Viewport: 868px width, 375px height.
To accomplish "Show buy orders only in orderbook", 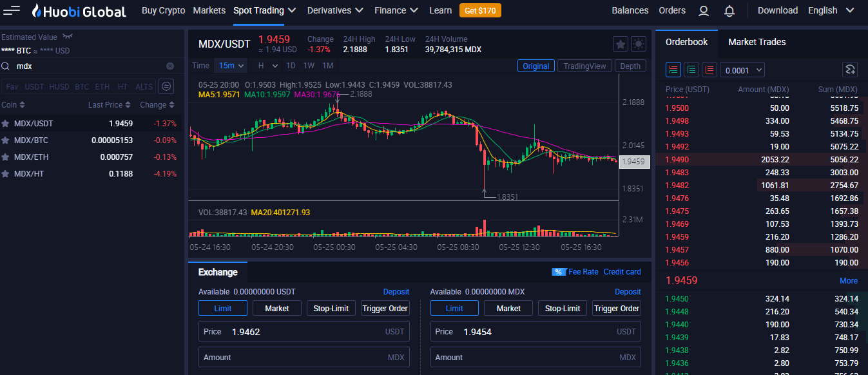I will 691,70.
